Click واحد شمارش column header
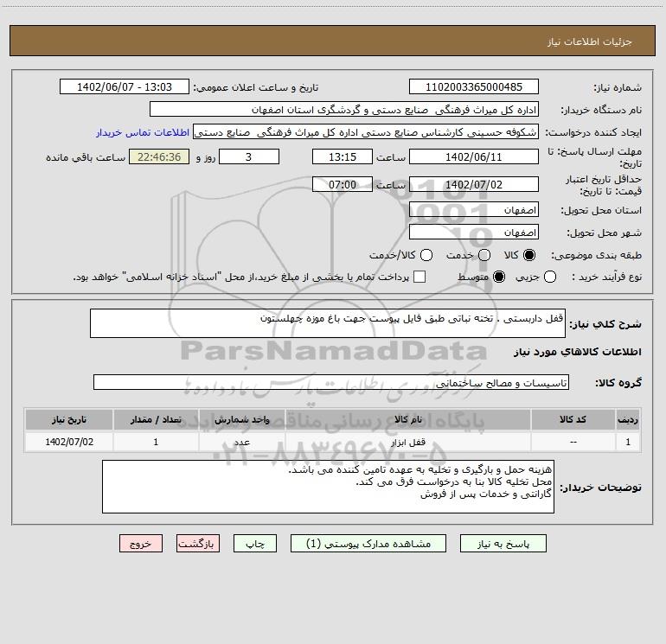This screenshot has width=666, height=644. pos(241,420)
